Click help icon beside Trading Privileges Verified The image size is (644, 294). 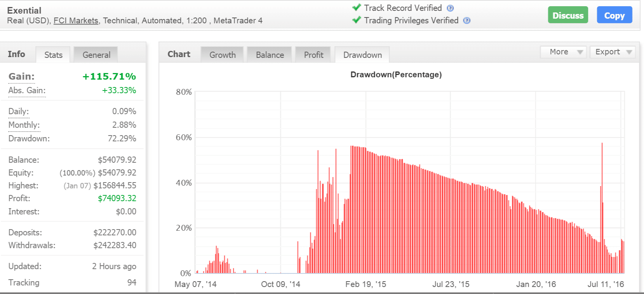point(467,21)
